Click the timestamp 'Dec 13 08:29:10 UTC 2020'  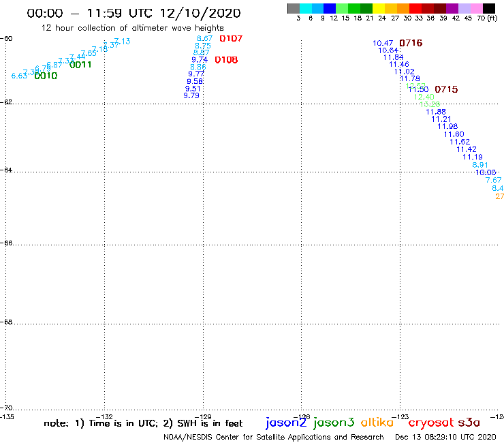[445, 438]
